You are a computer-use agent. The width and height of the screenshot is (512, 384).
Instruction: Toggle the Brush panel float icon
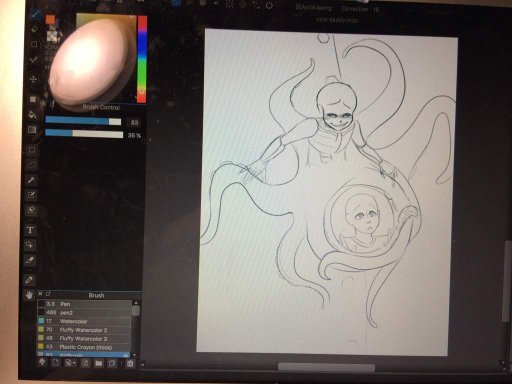point(48,294)
